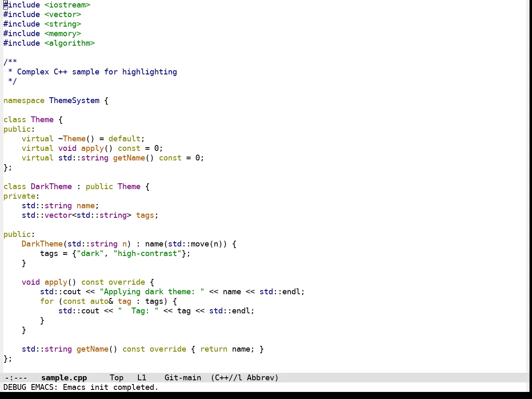This screenshot has width=532, height=399.
Task: Click the 'DarkTheme' class name in class declaration
Action: [x=51, y=187]
